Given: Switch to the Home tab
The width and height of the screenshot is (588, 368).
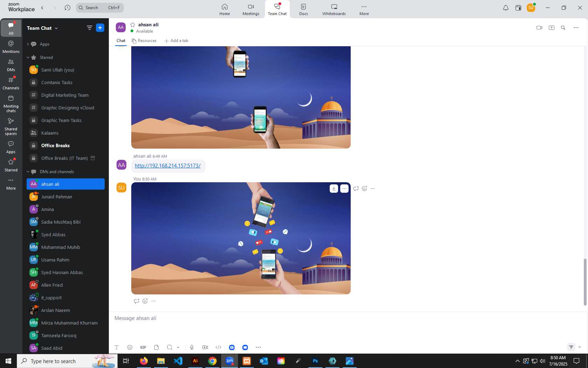Looking at the screenshot, I should click(x=225, y=9).
